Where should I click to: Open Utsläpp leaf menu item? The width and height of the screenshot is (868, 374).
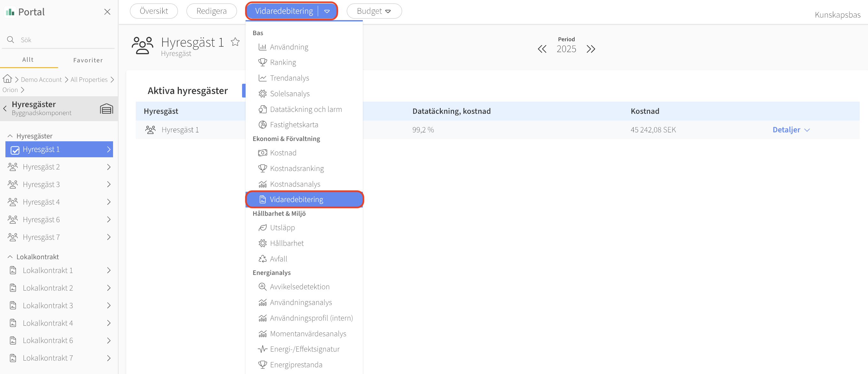coord(304,228)
